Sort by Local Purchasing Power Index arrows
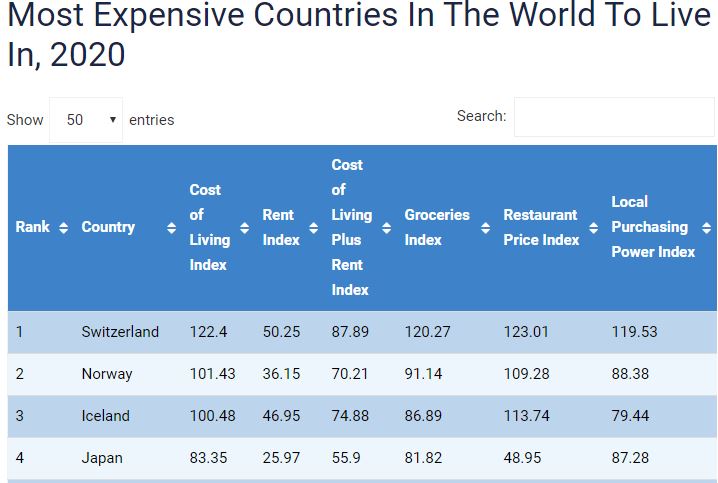Image resolution: width=718 pixels, height=483 pixels. click(x=708, y=228)
